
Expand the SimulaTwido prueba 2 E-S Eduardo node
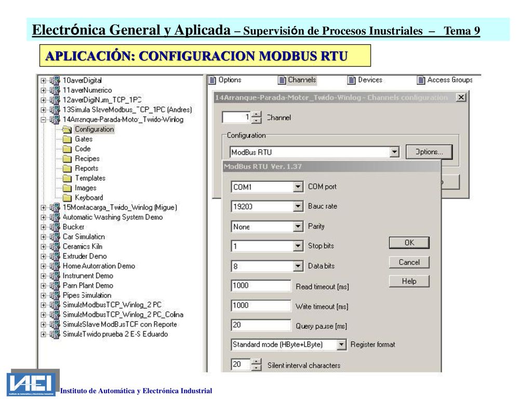(44, 335)
